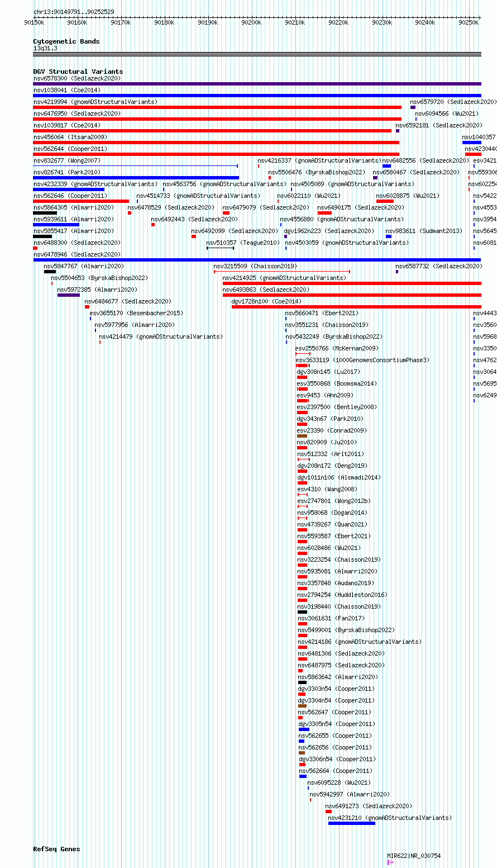Click the nsv6488300 (Sedlazeck2020) label
497x868 pixels.
click(77, 243)
